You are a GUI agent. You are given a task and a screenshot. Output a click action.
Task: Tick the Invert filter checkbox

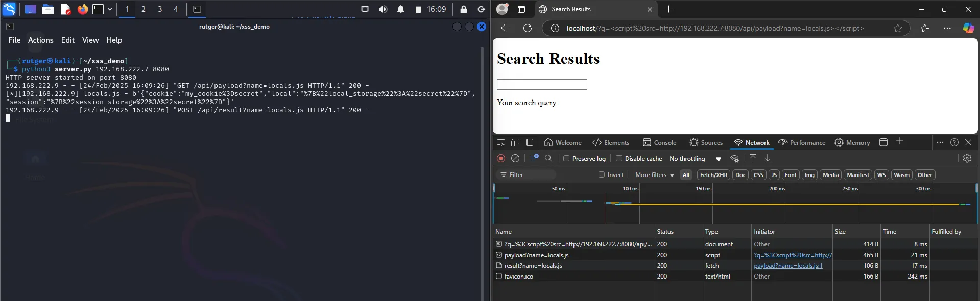[x=602, y=175]
